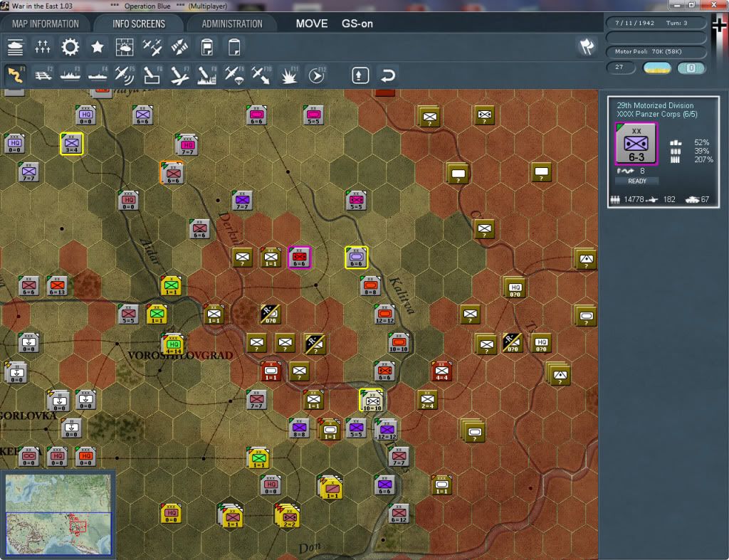Switch to the INFO SCREENS tab
The width and height of the screenshot is (729, 560).
coord(139,23)
